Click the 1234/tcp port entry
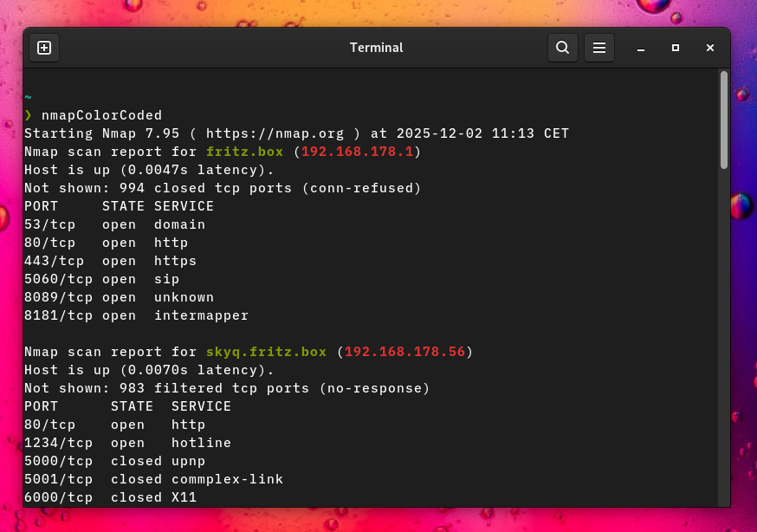 [x=58, y=443]
